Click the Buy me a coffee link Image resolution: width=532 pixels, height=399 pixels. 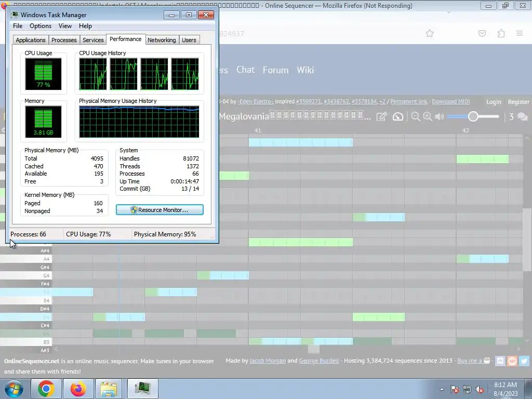[473, 361]
